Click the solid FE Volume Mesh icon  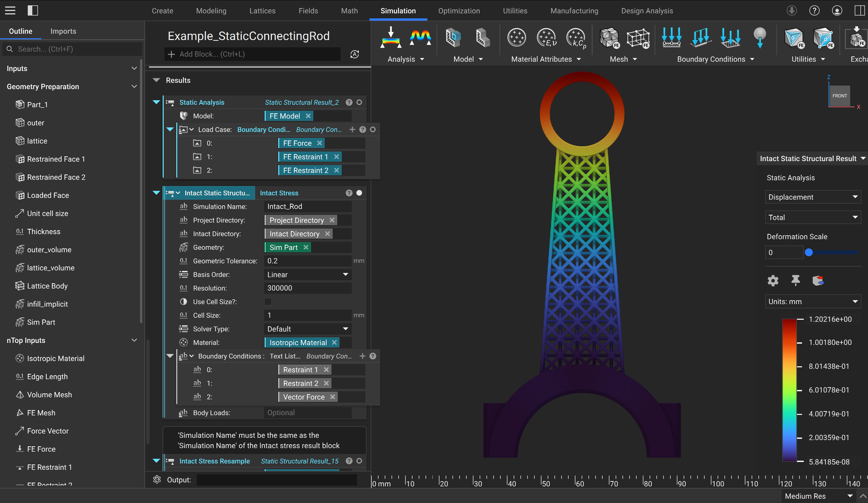610,38
